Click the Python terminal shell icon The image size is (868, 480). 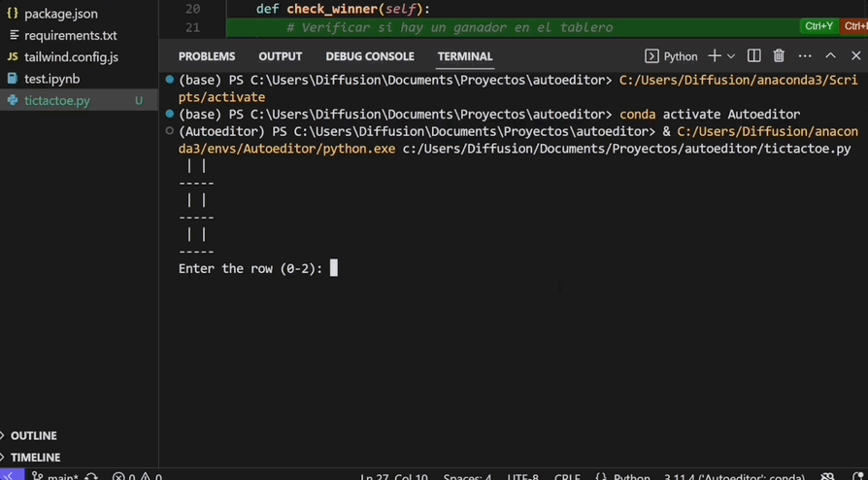(652, 56)
